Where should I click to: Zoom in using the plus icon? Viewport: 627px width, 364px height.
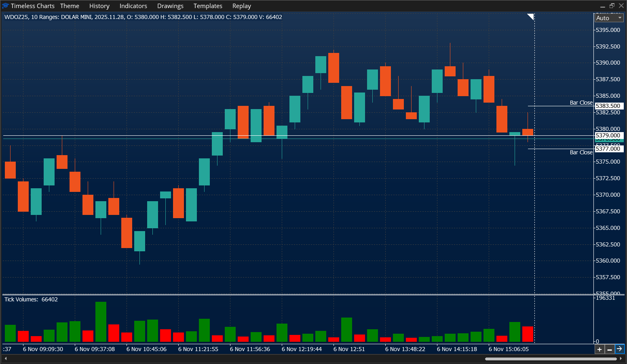[600, 349]
